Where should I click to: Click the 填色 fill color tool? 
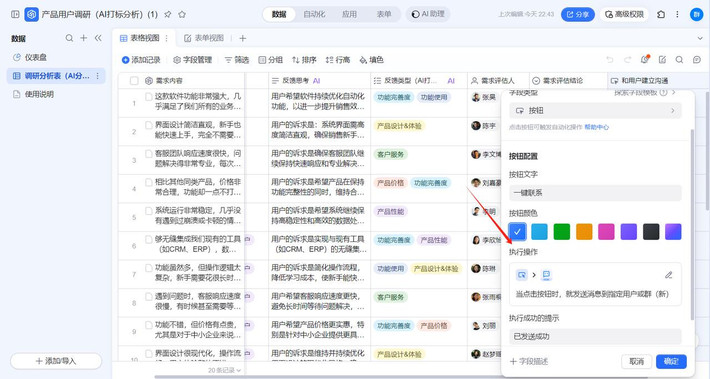coord(371,60)
